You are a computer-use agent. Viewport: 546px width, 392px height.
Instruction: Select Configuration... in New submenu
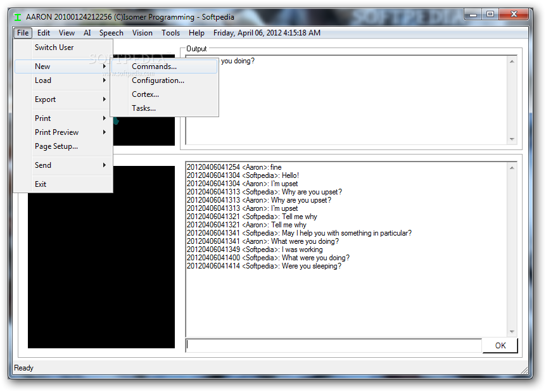164,80
